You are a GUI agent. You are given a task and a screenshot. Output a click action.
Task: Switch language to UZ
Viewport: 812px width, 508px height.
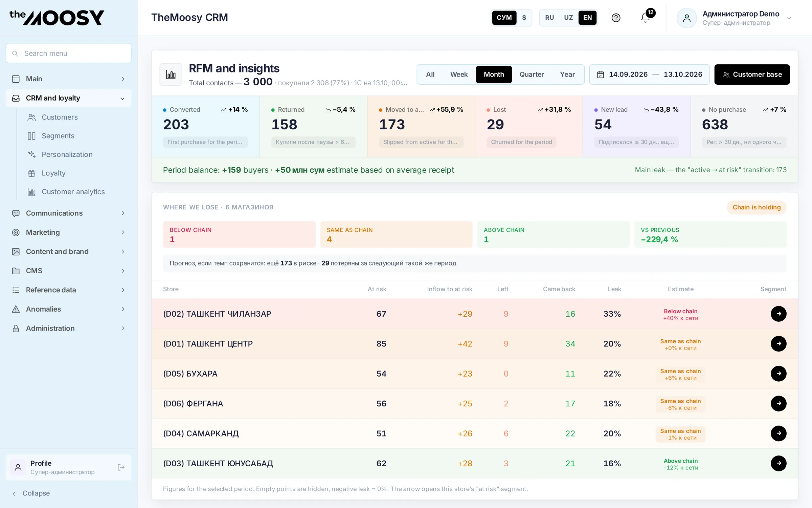tap(568, 18)
